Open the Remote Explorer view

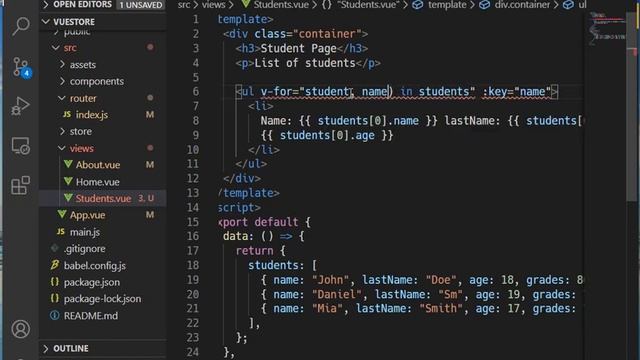point(20,146)
